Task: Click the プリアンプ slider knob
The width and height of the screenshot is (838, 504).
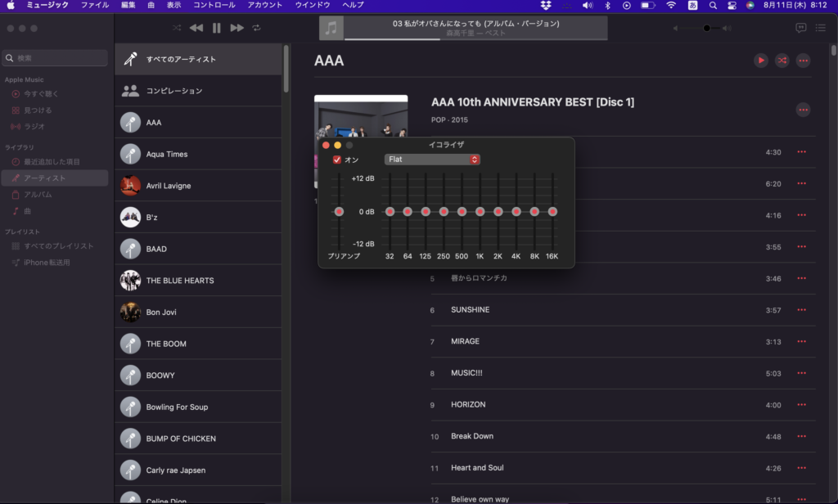Action: click(x=339, y=212)
